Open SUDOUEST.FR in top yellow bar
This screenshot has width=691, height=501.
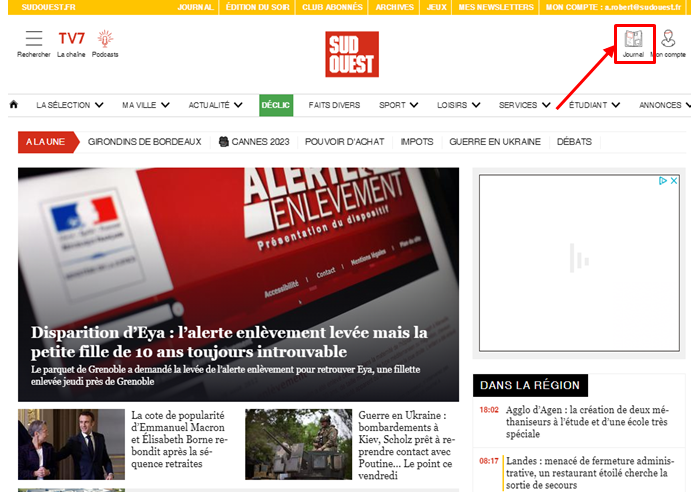pos(48,7)
